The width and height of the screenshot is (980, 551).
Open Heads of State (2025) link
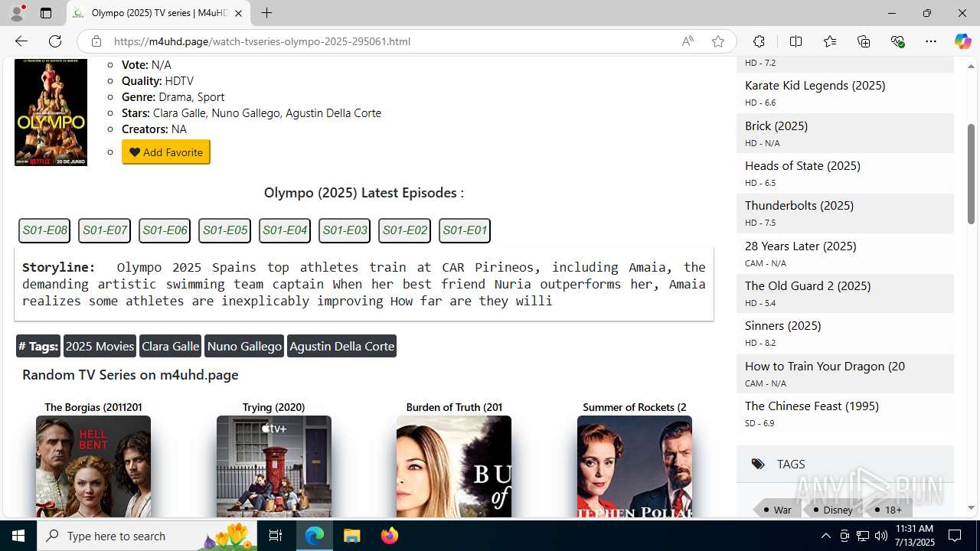[x=802, y=165]
